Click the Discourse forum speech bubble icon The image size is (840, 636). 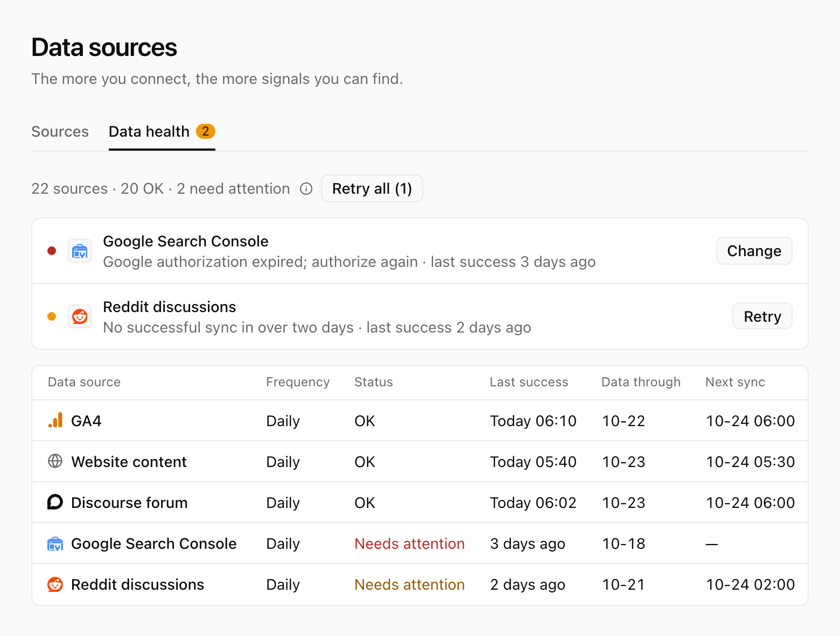pos(55,502)
